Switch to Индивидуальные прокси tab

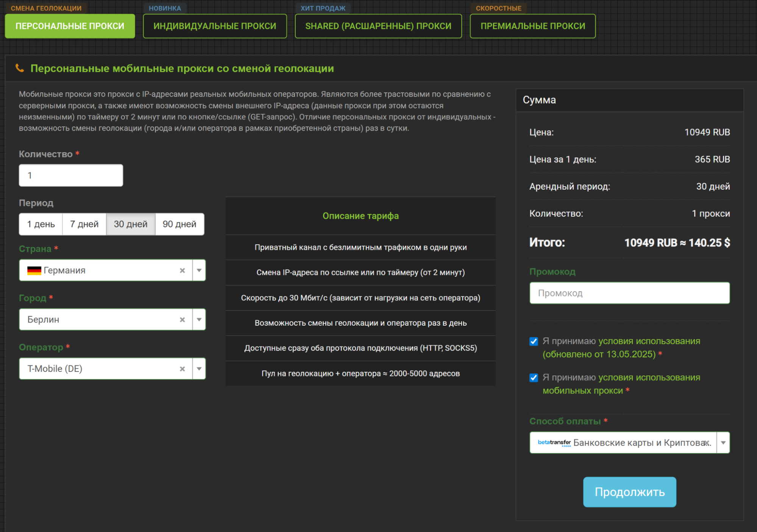pyautogui.click(x=215, y=26)
